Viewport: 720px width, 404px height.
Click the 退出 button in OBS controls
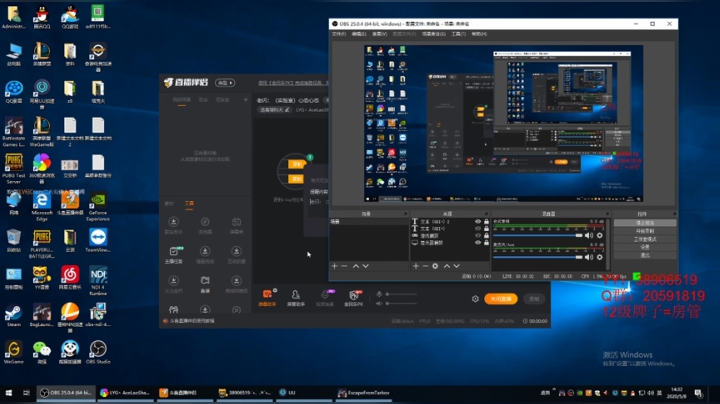tap(645, 255)
